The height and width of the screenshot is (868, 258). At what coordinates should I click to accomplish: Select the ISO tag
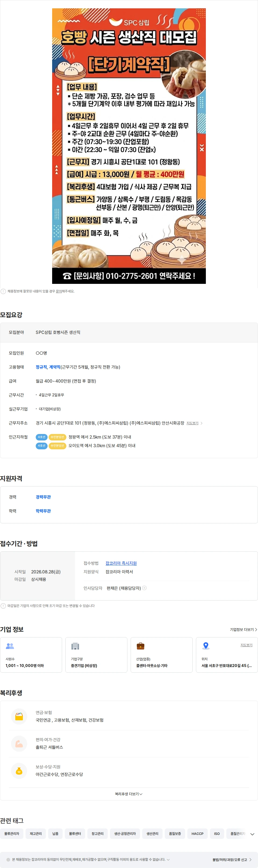click(x=217, y=834)
